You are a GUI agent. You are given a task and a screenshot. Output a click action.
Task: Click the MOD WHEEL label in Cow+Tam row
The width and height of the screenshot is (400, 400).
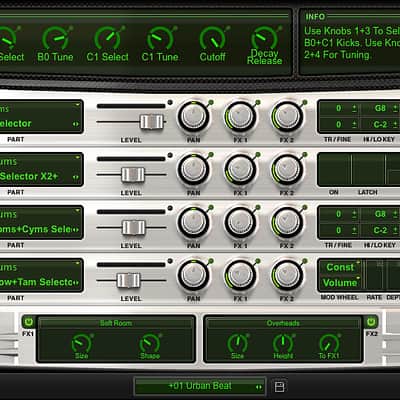coord(339,297)
